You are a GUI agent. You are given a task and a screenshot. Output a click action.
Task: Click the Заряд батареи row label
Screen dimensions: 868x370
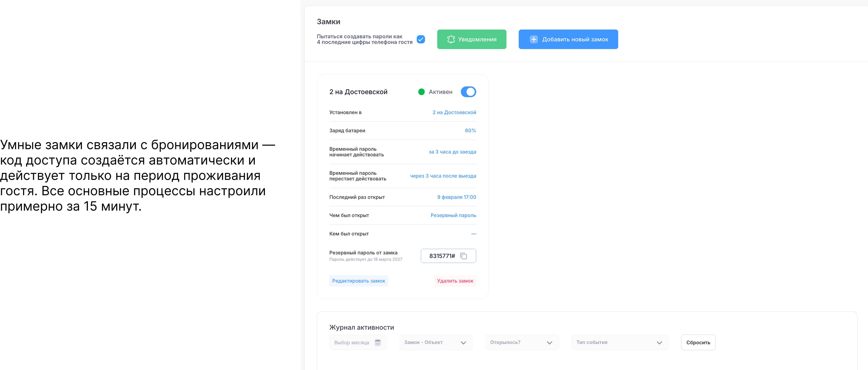[347, 131]
